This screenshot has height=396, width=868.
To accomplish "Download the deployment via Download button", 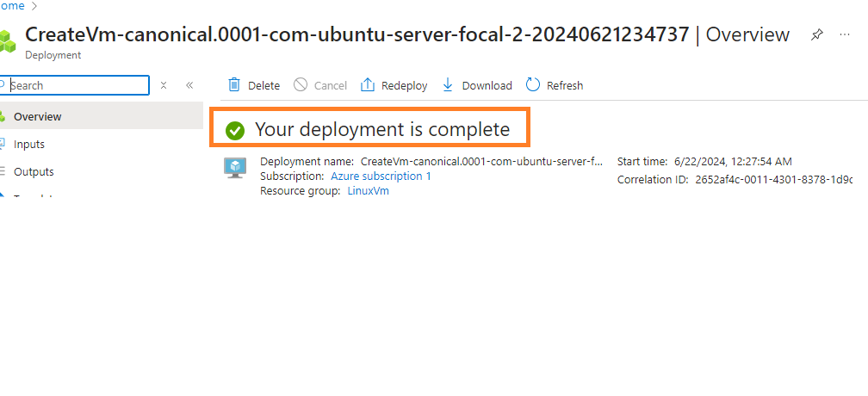I will coord(477,85).
